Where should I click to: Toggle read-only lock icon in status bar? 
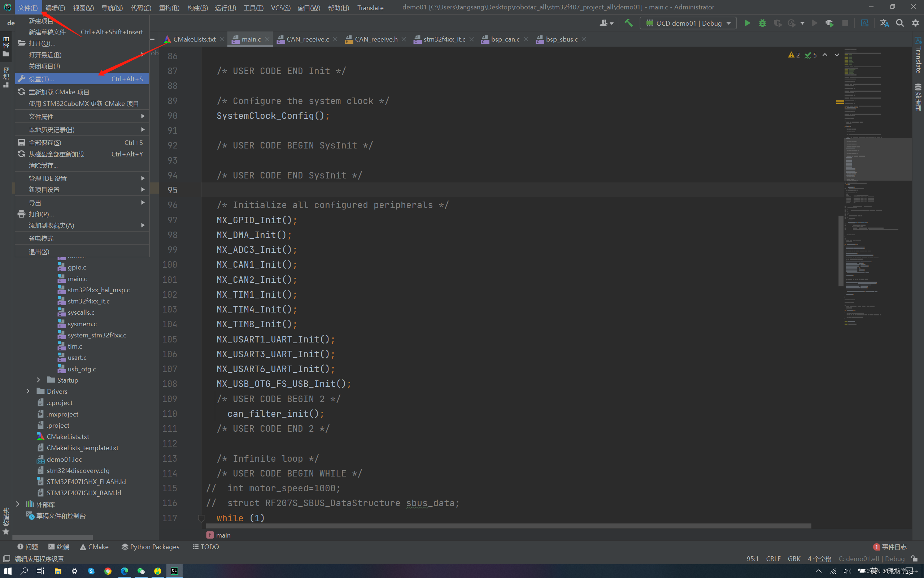click(x=914, y=558)
